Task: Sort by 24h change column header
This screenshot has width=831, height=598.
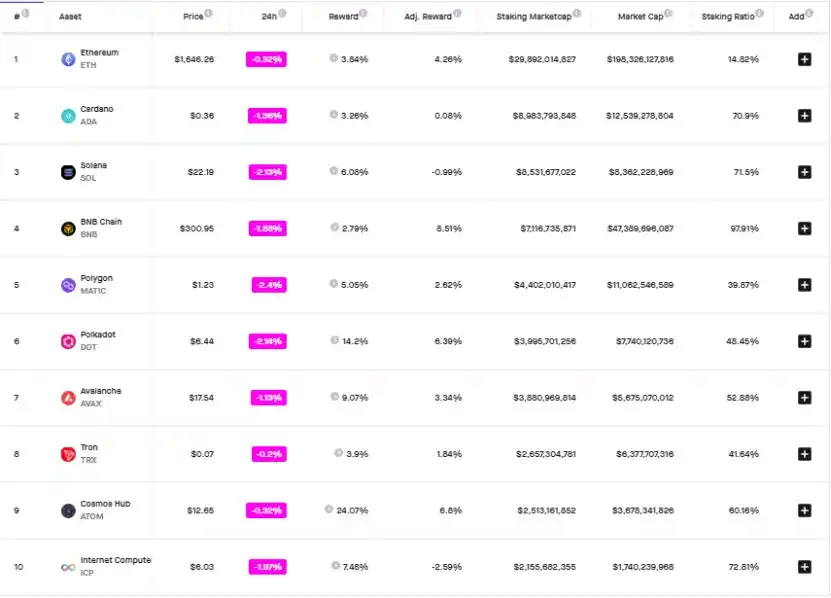Action: (x=269, y=17)
